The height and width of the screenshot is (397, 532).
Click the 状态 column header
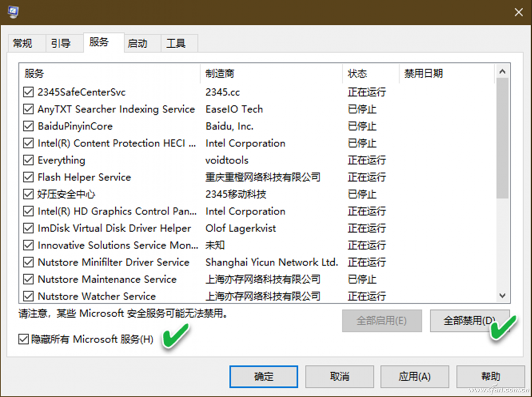[x=371, y=74]
